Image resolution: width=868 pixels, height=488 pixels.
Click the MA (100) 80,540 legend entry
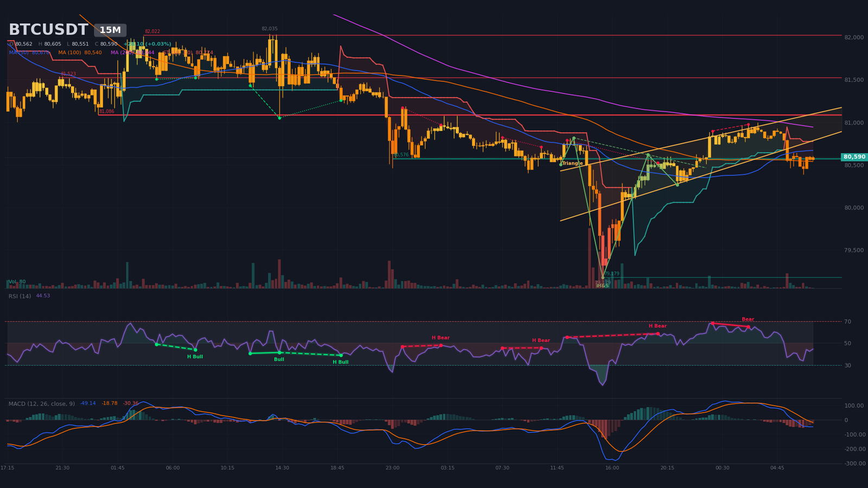click(x=80, y=53)
